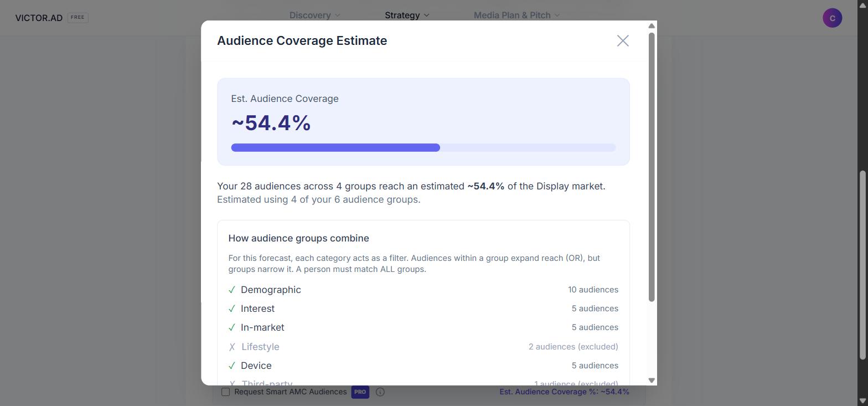Select the In-market group row
This screenshot has width=868, height=406.
[423, 327]
